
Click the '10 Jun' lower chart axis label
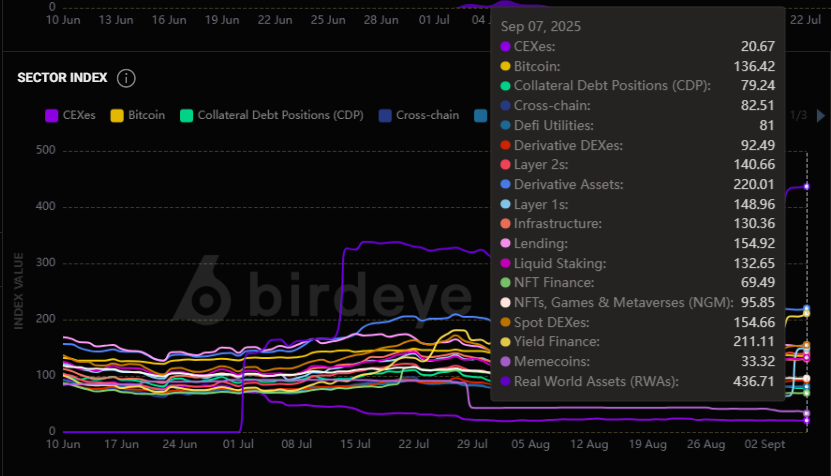point(63,444)
